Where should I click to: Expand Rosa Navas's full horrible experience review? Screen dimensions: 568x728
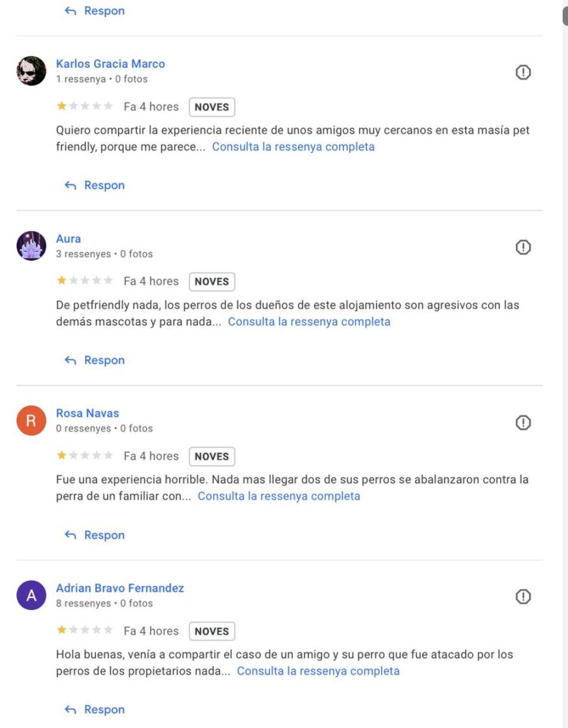[279, 496]
